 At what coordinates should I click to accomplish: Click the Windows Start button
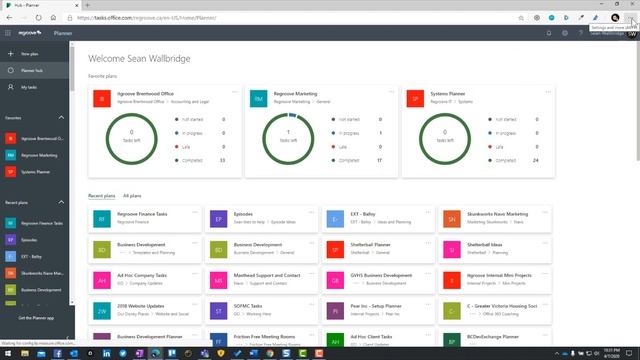point(8,353)
